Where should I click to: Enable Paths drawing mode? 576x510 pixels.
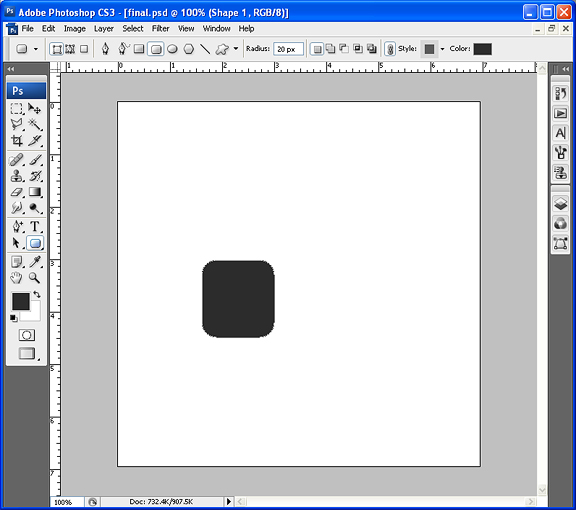(x=70, y=49)
